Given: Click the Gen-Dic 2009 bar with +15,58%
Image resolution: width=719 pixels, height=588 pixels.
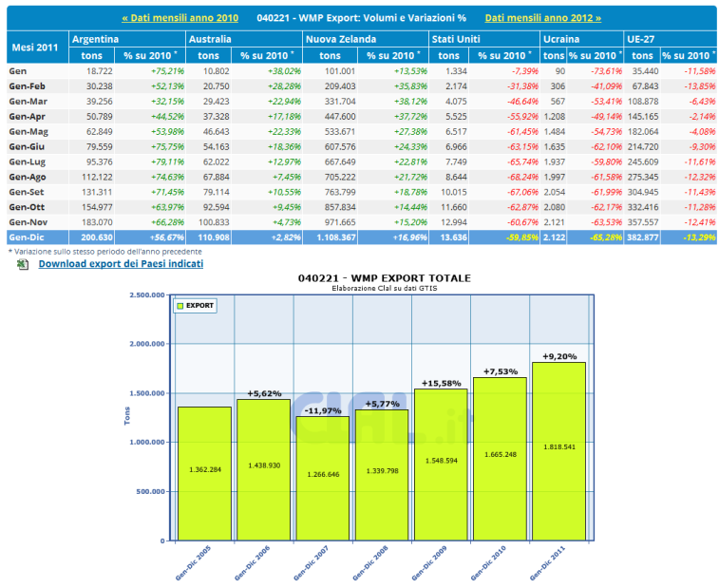Looking at the screenshot, I should pos(441,465).
